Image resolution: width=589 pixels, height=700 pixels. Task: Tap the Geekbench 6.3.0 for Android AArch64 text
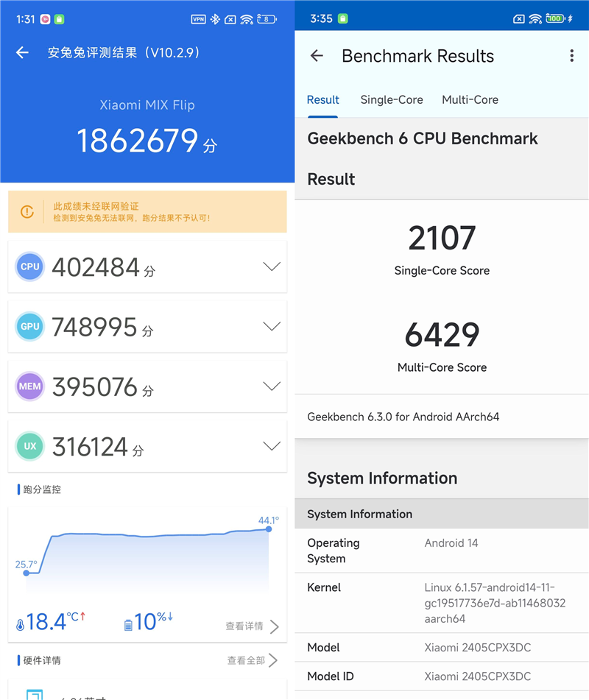[x=403, y=417]
